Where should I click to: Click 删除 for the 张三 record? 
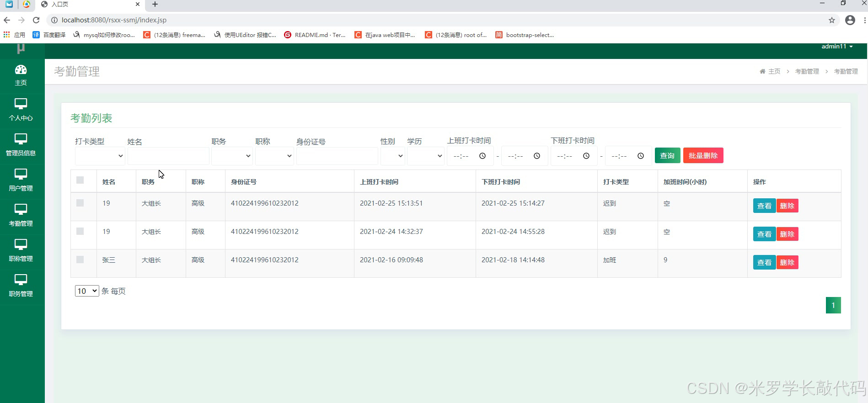787,263
